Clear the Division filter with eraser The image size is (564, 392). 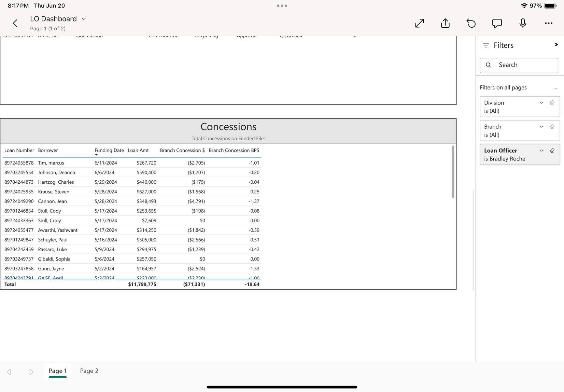pyautogui.click(x=552, y=103)
